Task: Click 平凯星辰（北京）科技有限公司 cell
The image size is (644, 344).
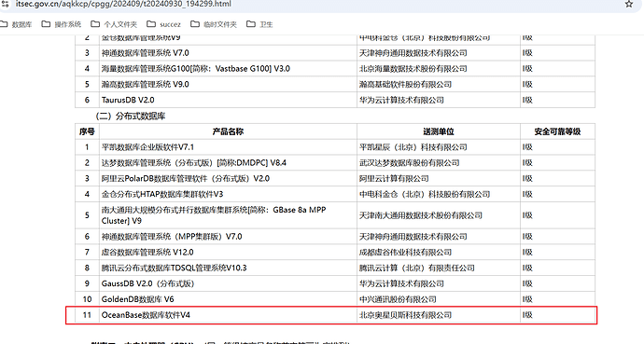Action: tap(439, 147)
